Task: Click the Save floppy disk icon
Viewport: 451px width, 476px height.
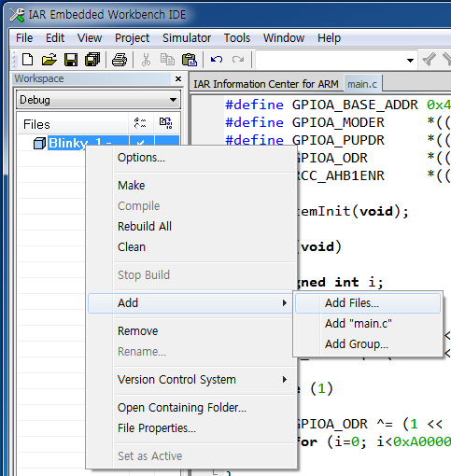Action: (71, 60)
